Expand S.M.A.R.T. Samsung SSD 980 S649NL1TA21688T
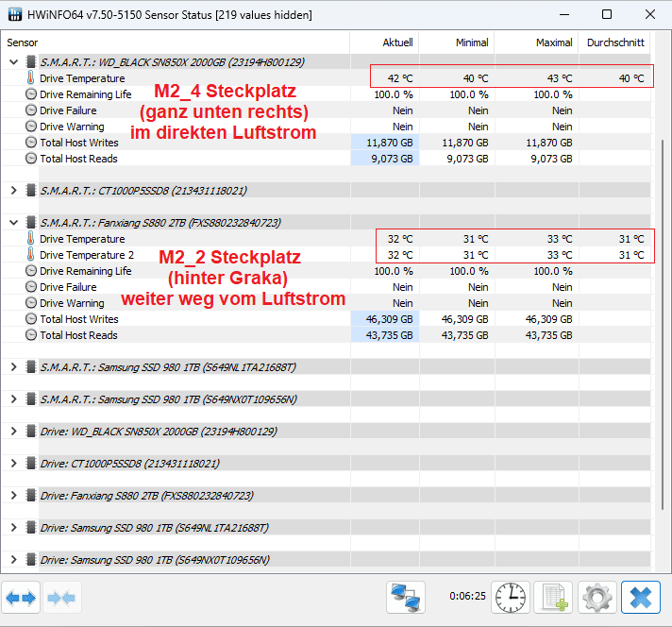Image resolution: width=672 pixels, height=627 pixels. coord(14,367)
